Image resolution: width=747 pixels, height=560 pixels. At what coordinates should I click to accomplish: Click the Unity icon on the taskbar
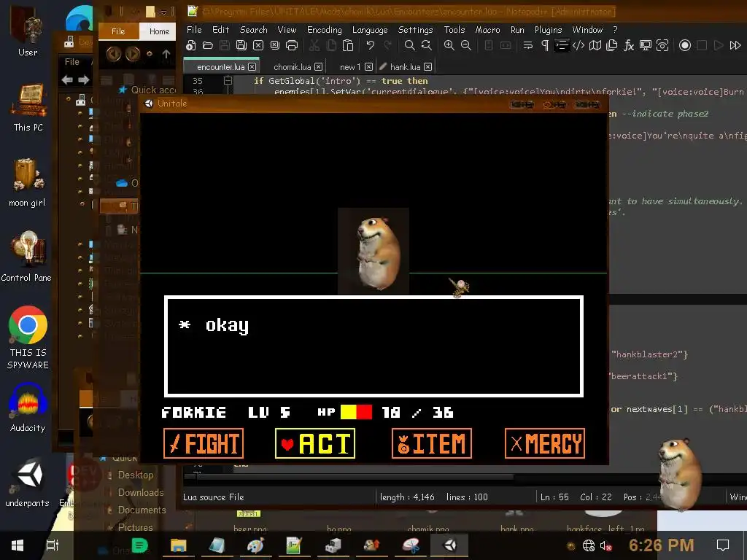point(449,545)
